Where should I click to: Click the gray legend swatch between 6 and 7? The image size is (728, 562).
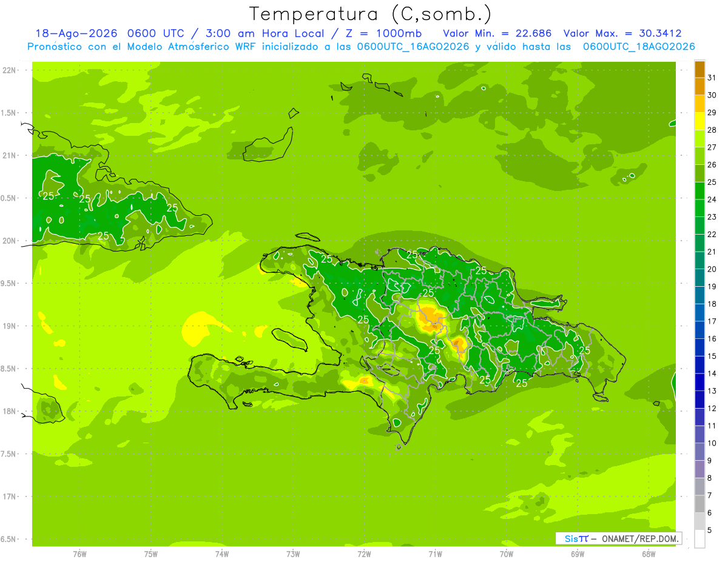pyautogui.click(x=699, y=504)
